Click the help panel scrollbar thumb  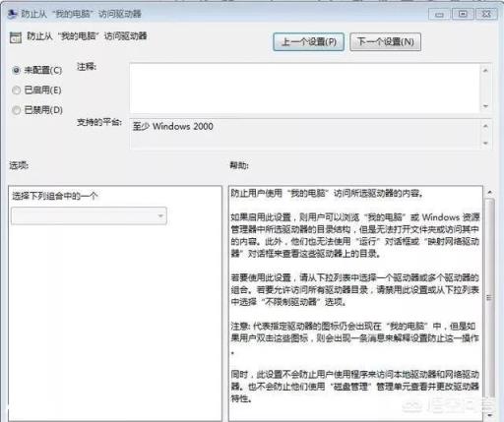point(489,298)
